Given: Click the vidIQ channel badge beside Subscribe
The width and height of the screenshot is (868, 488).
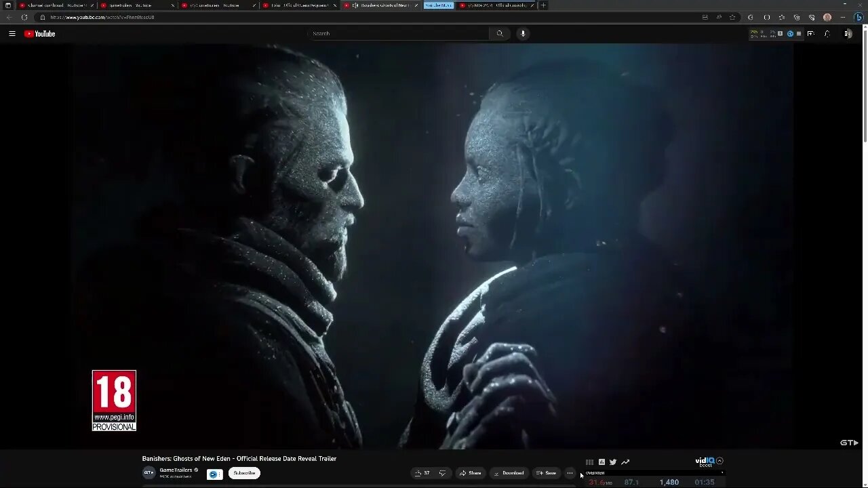Looking at the screenshot, I should point(215,474).
